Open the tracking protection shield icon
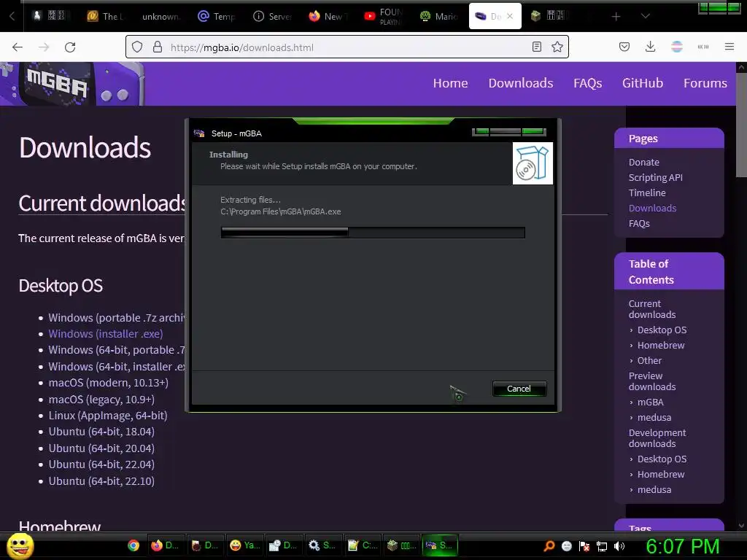Screen dimensions: 747x560 pos(137,47)
